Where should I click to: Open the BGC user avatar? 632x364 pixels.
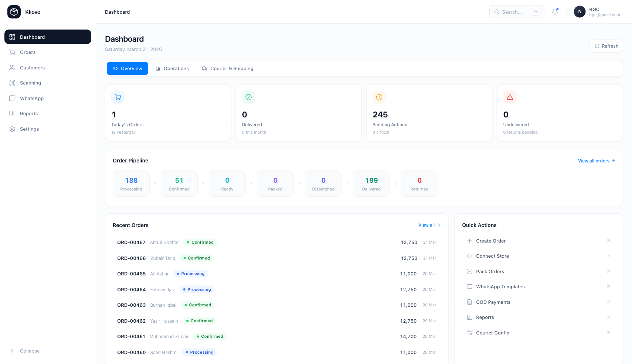[579, 12]
